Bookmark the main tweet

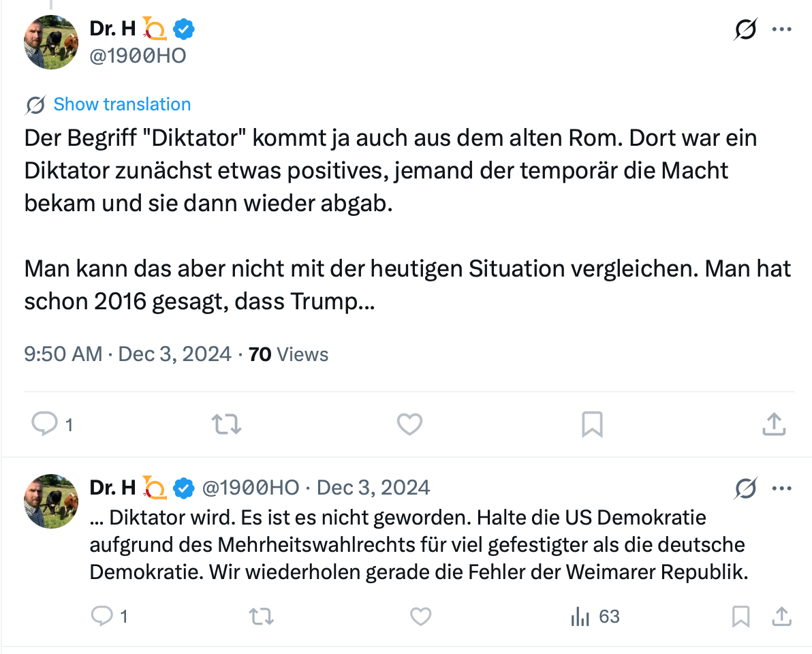pos(592,424)
